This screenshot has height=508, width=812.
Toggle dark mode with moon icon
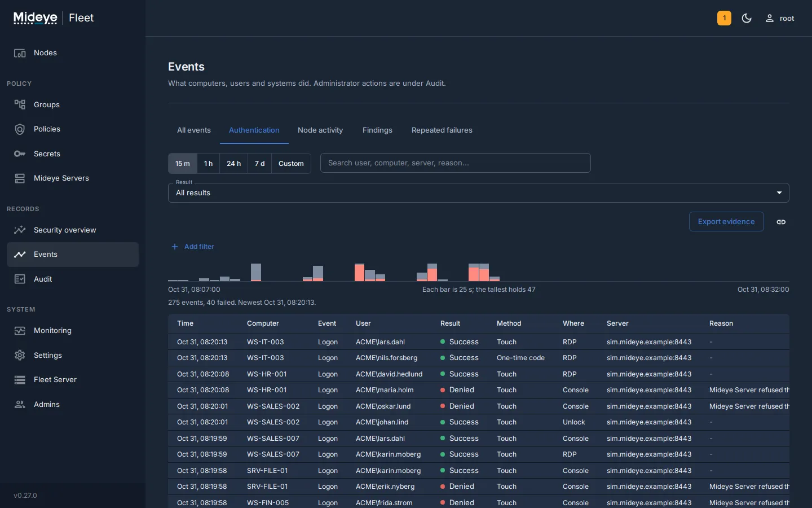coord(747,18)
